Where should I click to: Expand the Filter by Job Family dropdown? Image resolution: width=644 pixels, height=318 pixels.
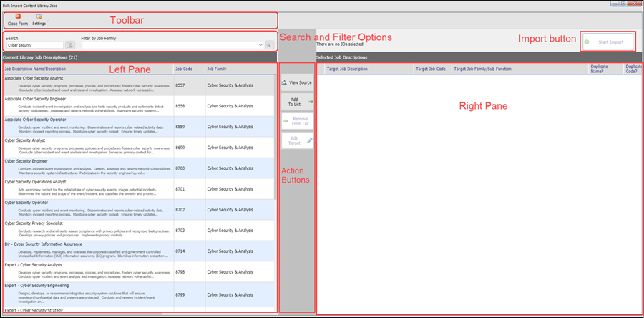click(260, 45)
